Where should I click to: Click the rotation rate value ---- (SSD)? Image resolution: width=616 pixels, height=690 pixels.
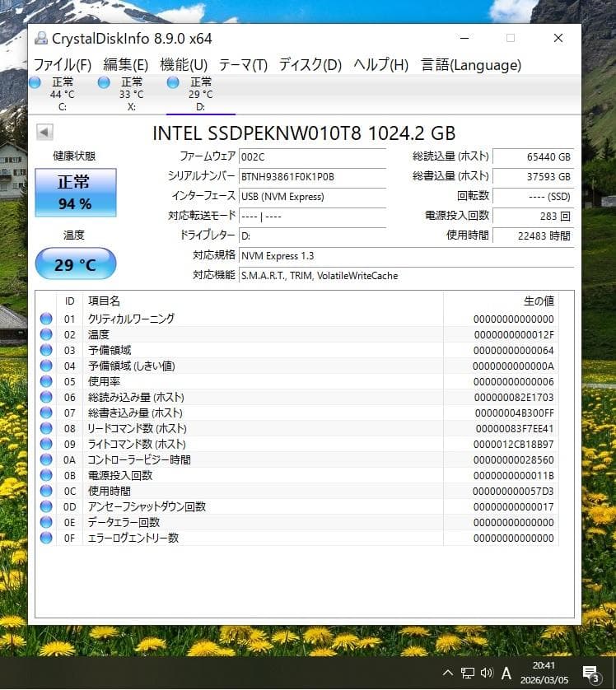pos(534,196)
